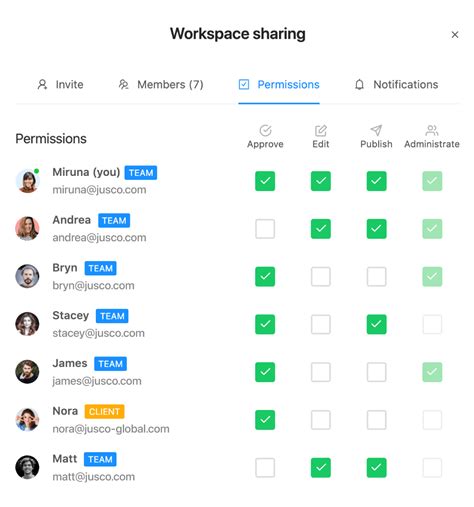474x507 pixels.
Task: Click the Edit column pencil icon
Action: 321,130
